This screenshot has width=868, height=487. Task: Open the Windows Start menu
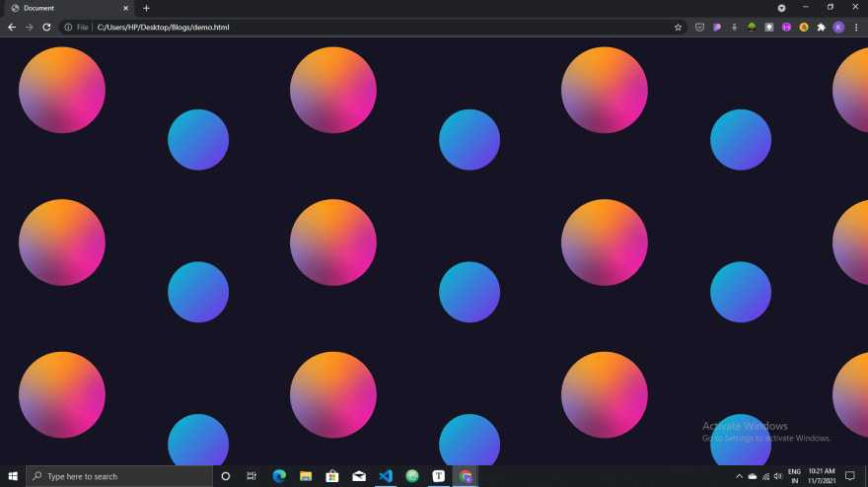[13, 476]
